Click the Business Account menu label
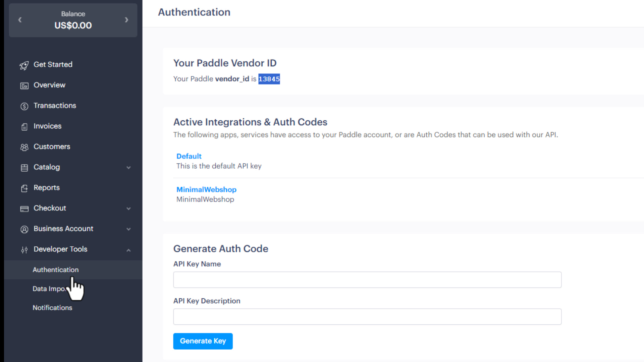The width and height of the screenshot is (644, 362). click(63, 229)
